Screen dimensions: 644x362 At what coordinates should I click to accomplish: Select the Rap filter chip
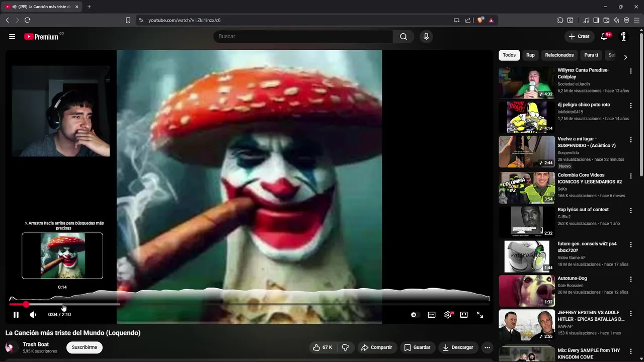click(x=530, y=55)
